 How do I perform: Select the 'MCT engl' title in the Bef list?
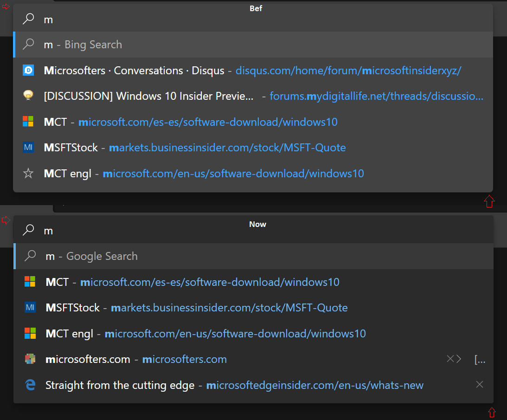pyautogui.click(x=68, y=174)
